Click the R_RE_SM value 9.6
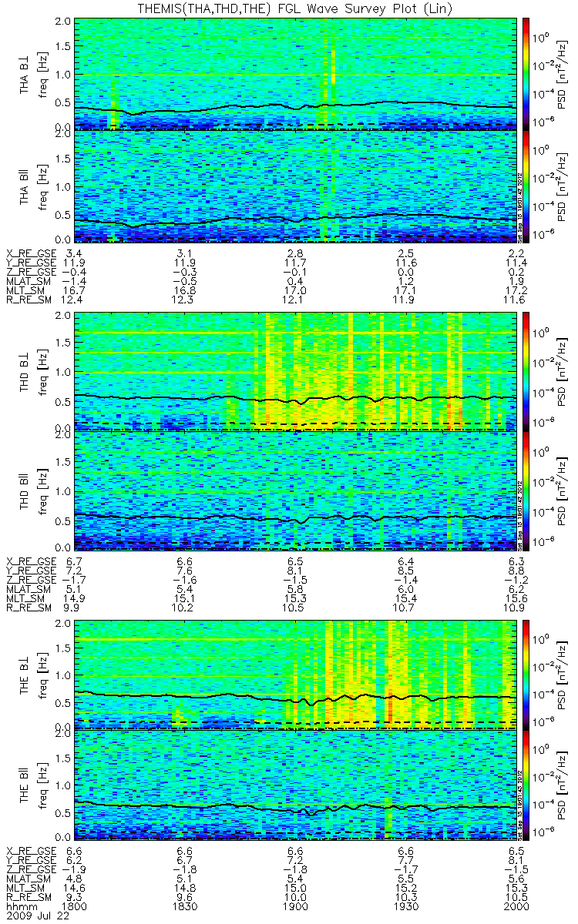The width and height of the screenshot is (578, 924). pyautogui.click(x=185, y=898)
